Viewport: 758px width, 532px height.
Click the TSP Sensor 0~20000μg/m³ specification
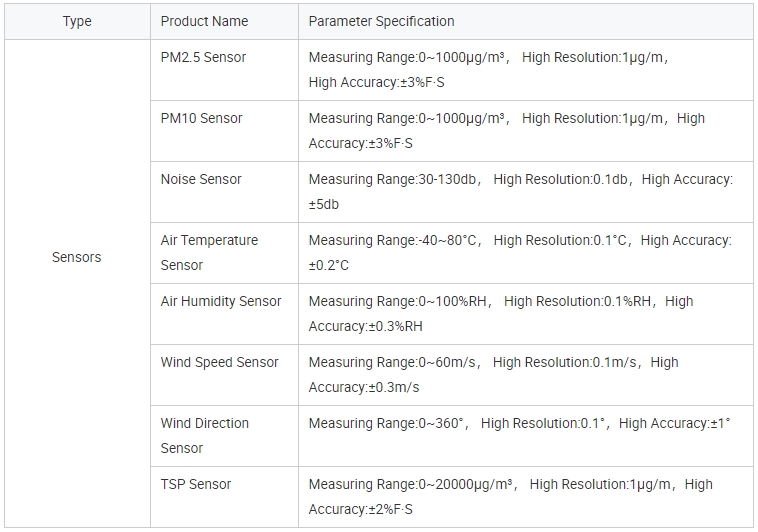[510, 496]
